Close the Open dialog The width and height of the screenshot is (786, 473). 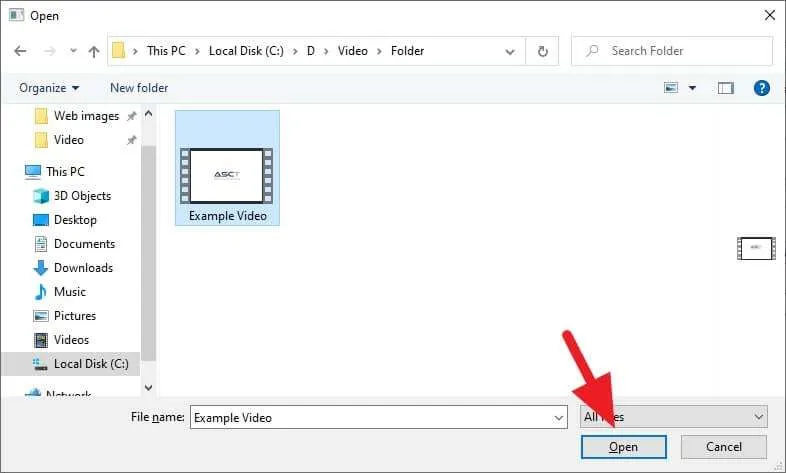770,16
